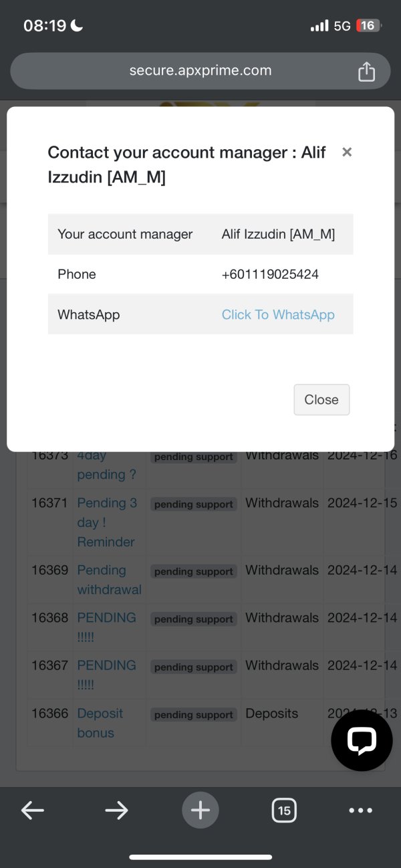
Task: Tap the secure.apxprime.com address bar
Action: click(200, 71)
